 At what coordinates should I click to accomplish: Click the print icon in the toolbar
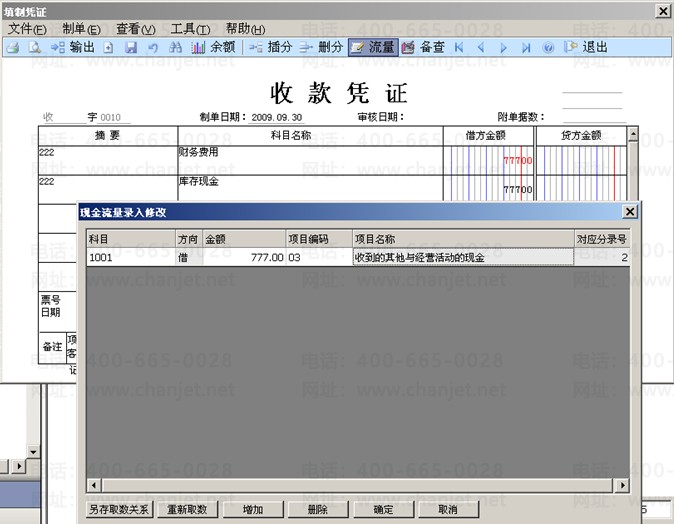pos(13,47)
